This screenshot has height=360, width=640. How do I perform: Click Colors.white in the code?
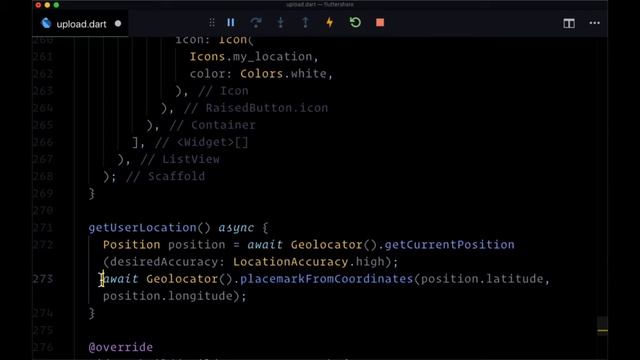[x=283, y=73]
